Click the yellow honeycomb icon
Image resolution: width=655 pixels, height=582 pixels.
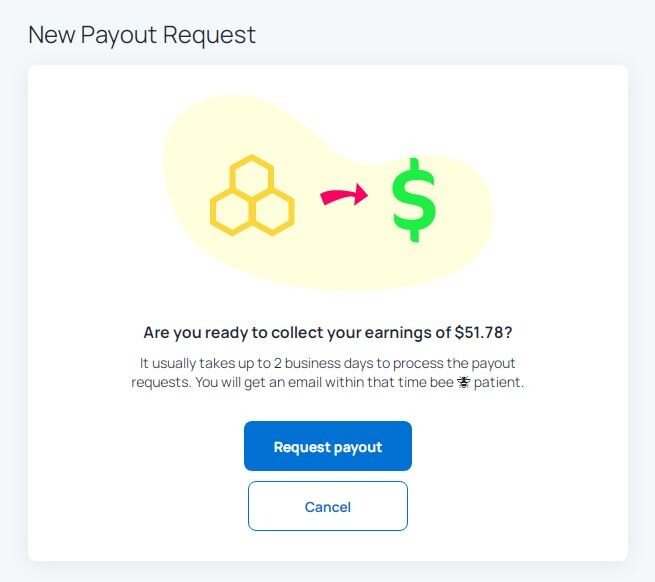pos(252,195)
